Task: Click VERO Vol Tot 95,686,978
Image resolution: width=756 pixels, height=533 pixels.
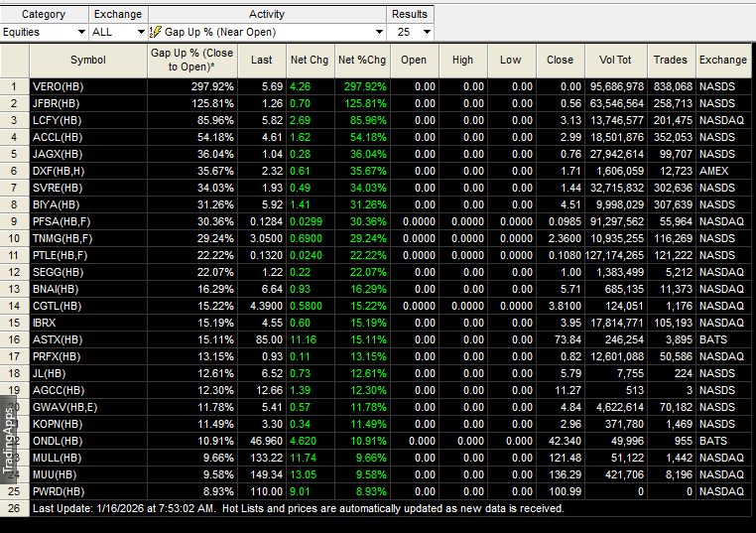Action: click(617, 86)
